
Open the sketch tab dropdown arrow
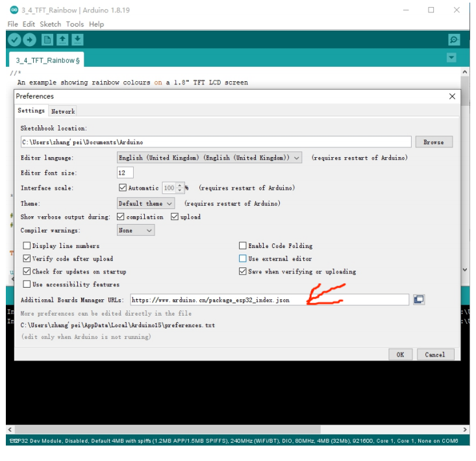451,58
